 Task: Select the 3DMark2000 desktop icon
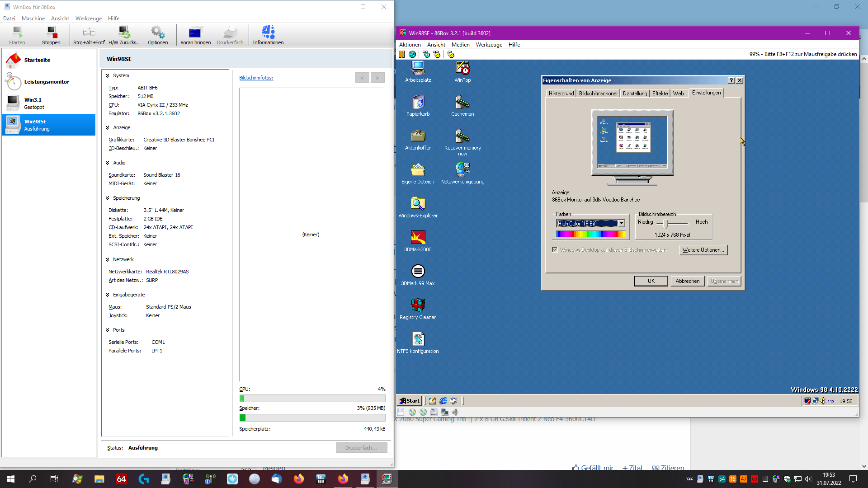[418, 241]
